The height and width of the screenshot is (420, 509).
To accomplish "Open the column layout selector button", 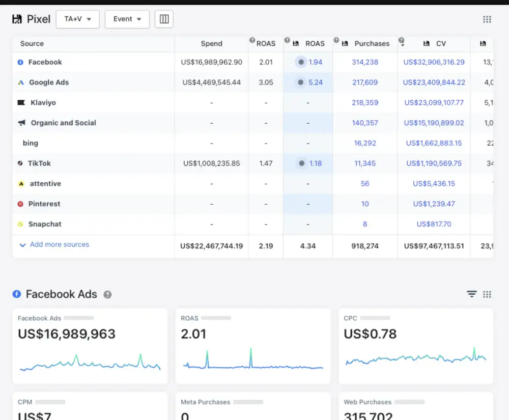I will pos(164,19).
